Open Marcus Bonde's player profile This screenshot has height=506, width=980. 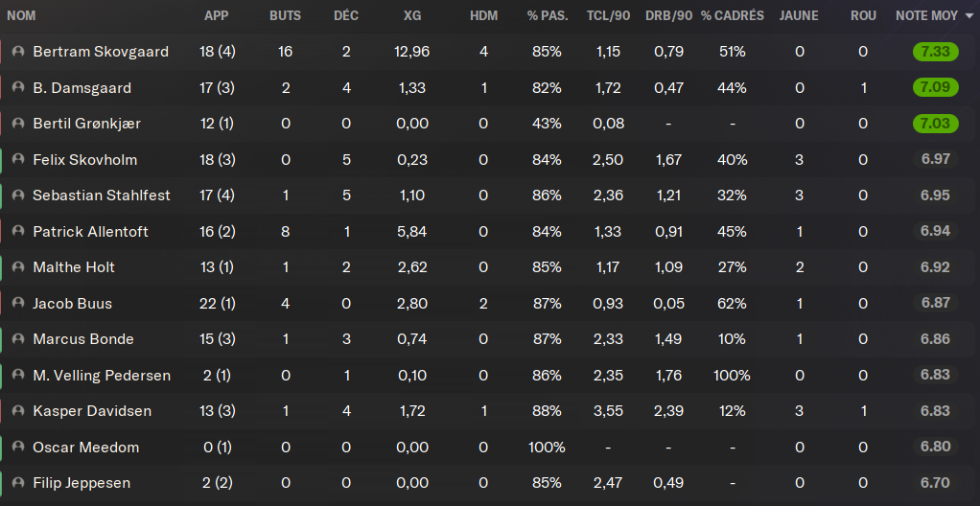click(83, 339)
